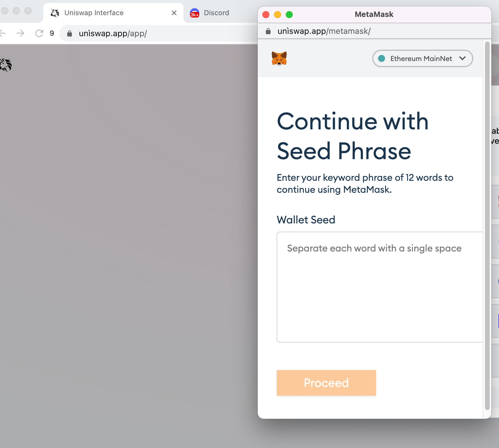
Task: Click the MetaMask window title bar
Action: coord(374,14)
